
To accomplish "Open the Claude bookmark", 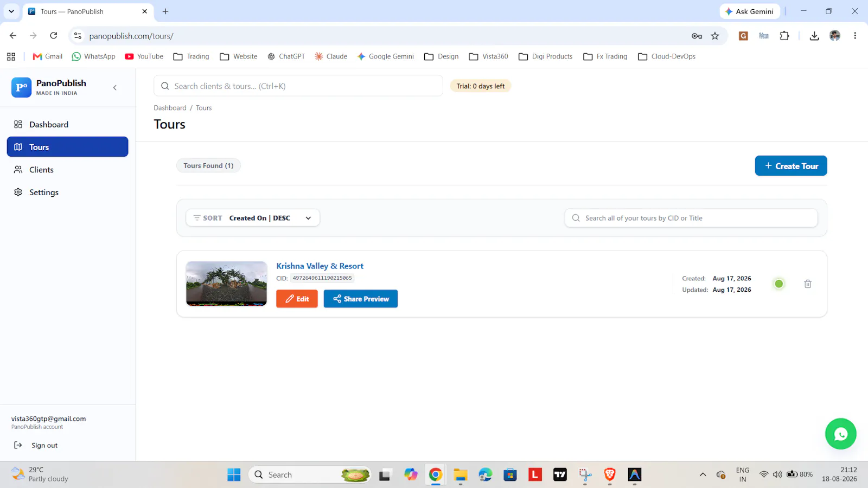I will [331, 56].
